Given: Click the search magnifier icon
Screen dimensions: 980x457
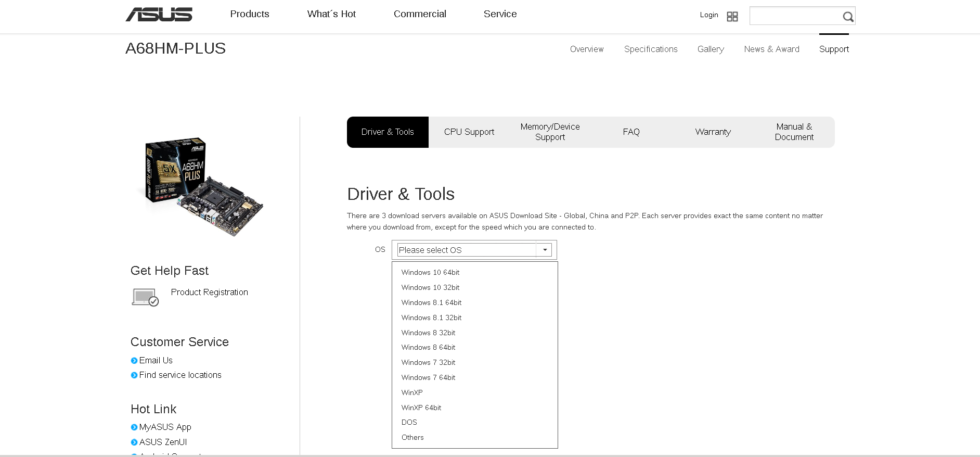Looking at the screenshot, I should [848, 17].
